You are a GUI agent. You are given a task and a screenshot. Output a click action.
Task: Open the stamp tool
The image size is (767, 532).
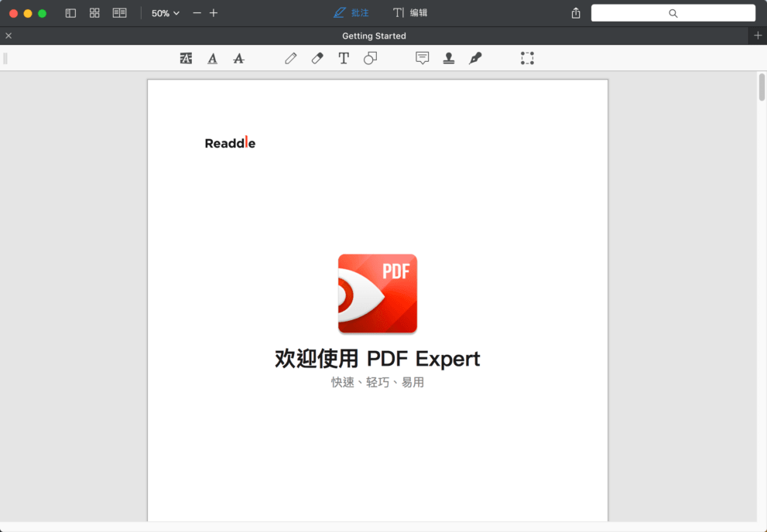tap(449, 58)
